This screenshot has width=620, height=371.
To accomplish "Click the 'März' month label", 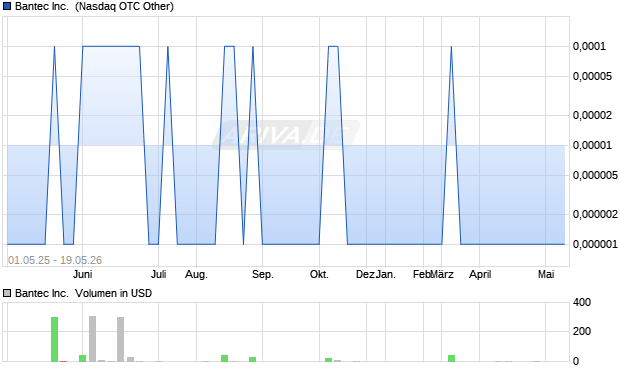I will [442, 274].
